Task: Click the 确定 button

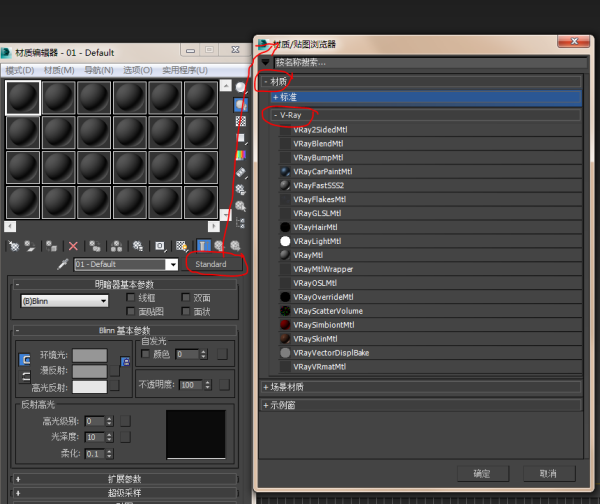Action: tap(482, 474)
